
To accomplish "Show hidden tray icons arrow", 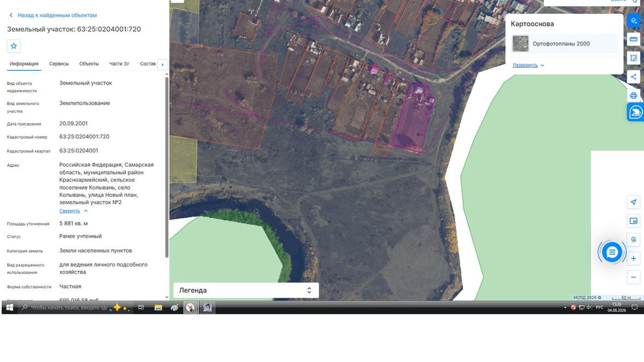I will pos(566,307).
